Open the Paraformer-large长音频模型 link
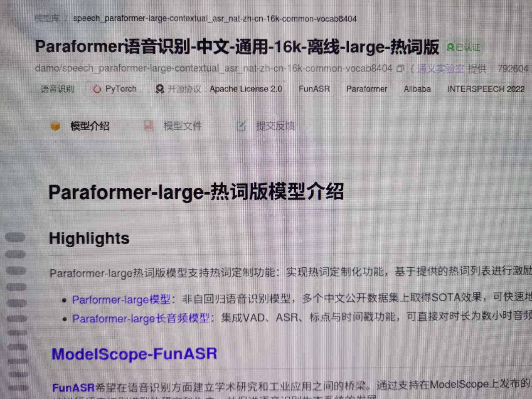 point(141,318)
